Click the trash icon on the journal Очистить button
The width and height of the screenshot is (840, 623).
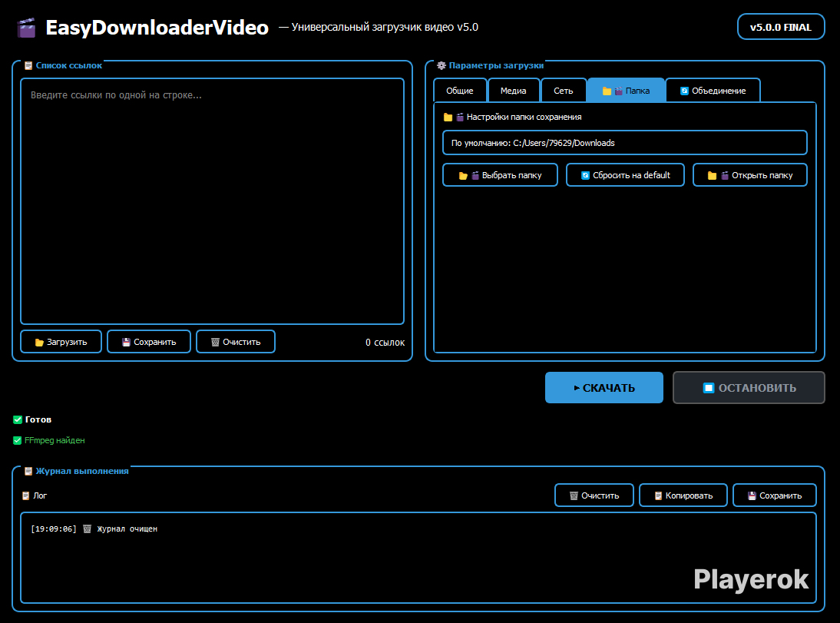574,496
